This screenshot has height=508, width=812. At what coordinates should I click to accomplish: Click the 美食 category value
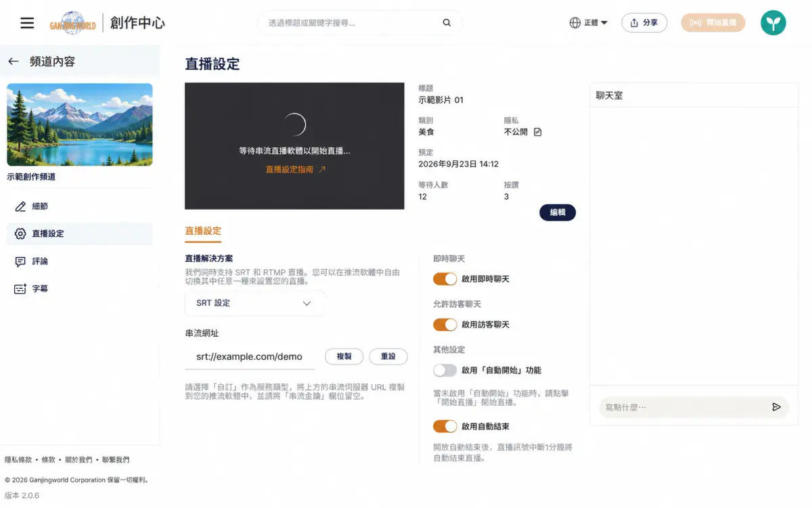[x=426, y=132]
